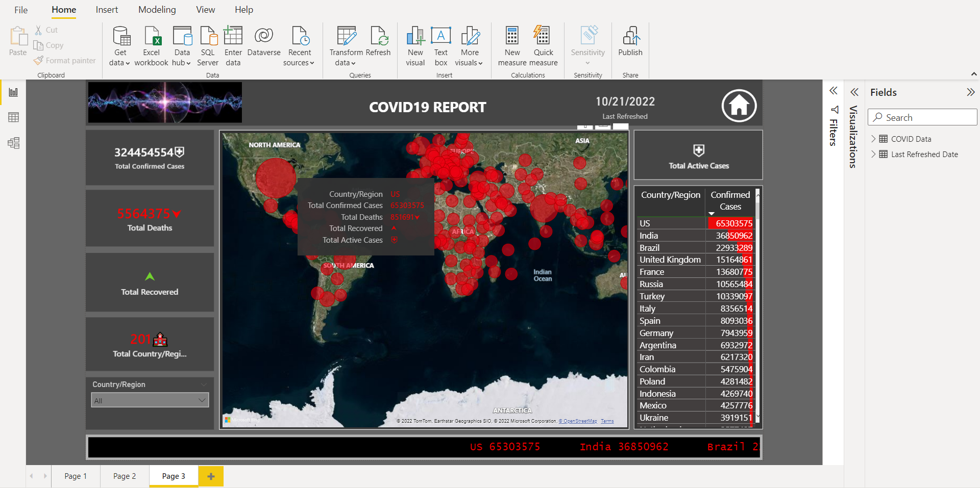This screenshot has height=488, width=980.
Task: Refresh the report data
Action: pyautogui.click(x=378, y=42)
